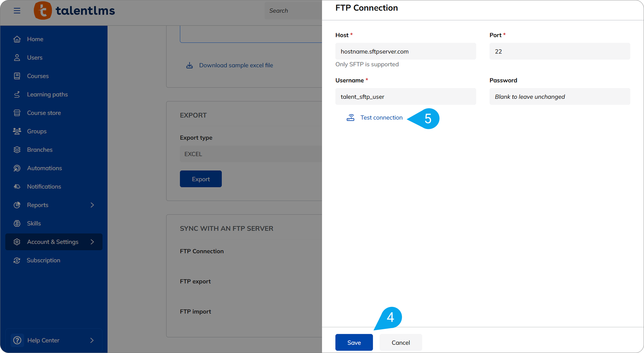Screen dimensions: 644x353
Task: Open the Export type dropdown
Action: point(251,154)
